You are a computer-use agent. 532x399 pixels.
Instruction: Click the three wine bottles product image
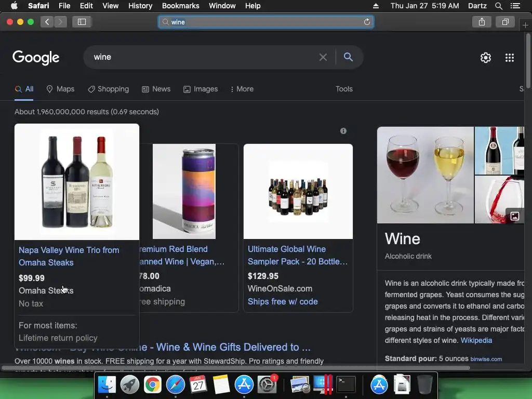(x=77, y=182)
